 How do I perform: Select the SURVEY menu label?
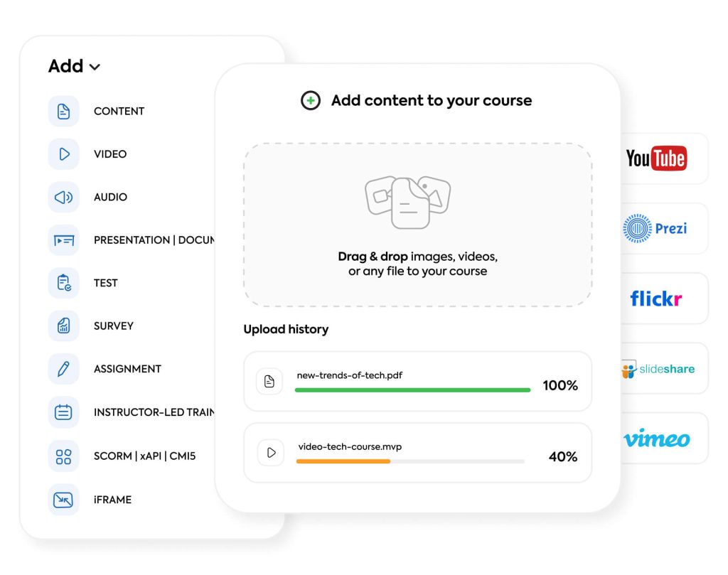tap(114, 326)
